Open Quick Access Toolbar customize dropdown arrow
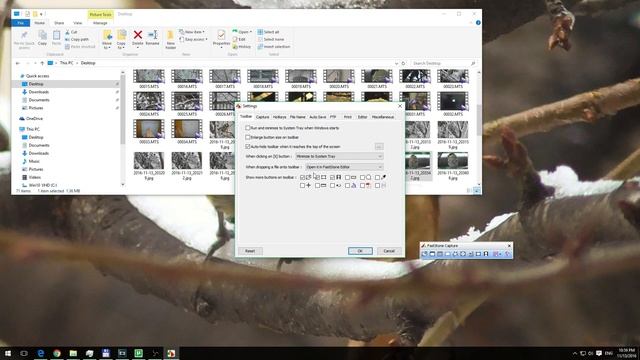640x360 pixels. tap(41, 14)
